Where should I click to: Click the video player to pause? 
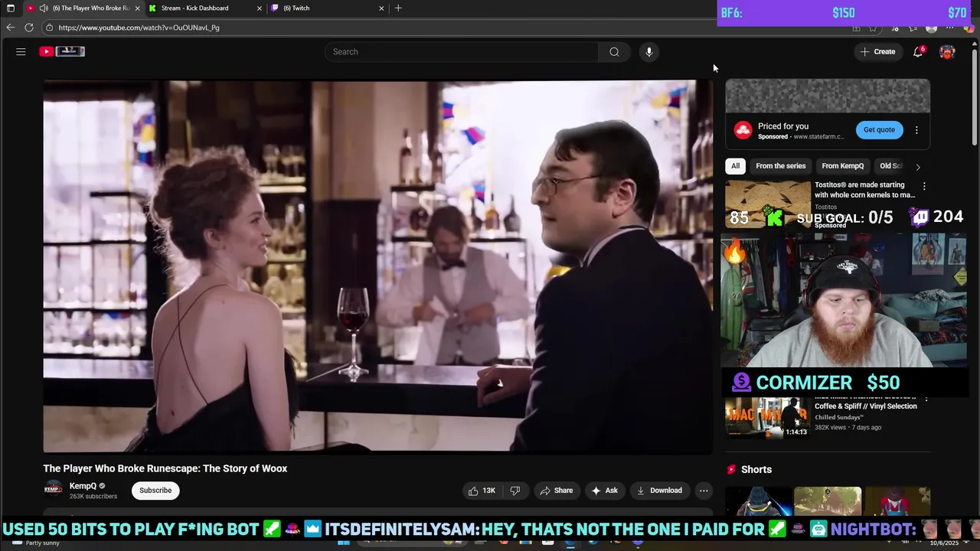[377, 266]
